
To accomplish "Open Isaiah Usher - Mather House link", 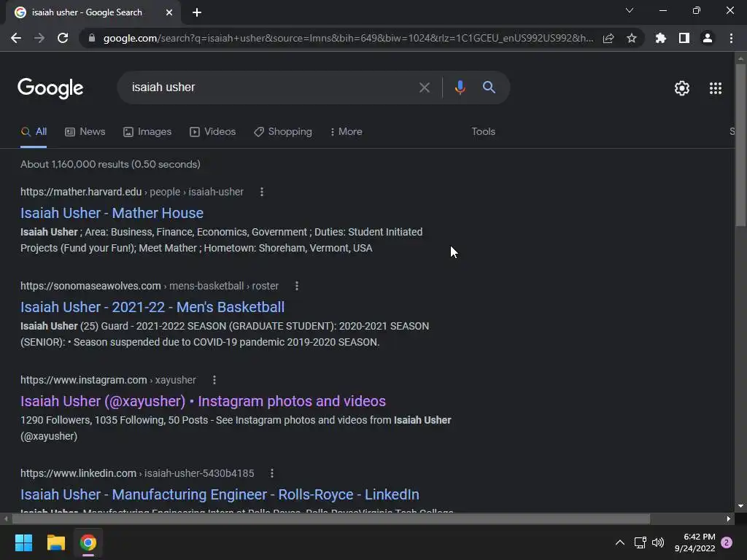I will point(112,213).
